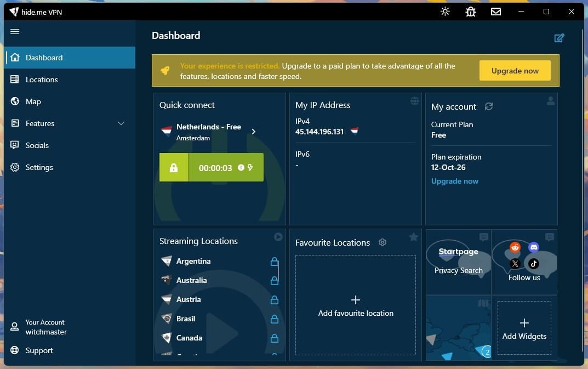Click the play icon in Streaming Locations
Image resolution: width=588 pixels, height=369 pixels.
click(278, 237)
